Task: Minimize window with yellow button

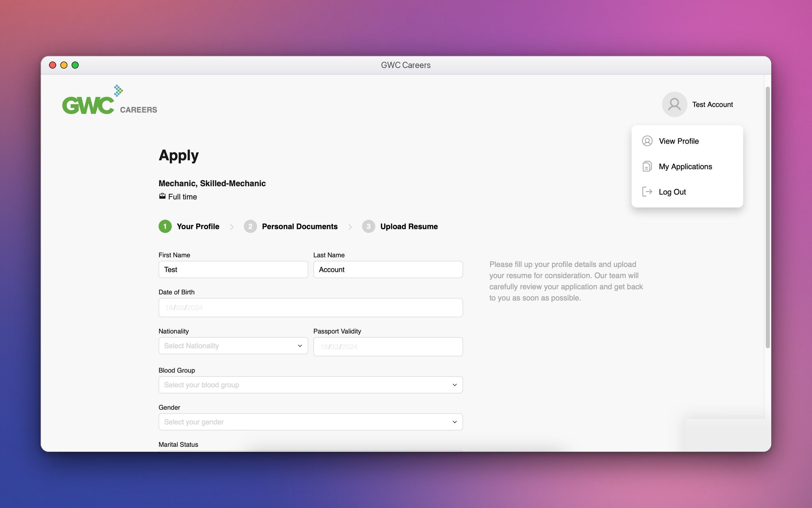Action: [64, 65]
